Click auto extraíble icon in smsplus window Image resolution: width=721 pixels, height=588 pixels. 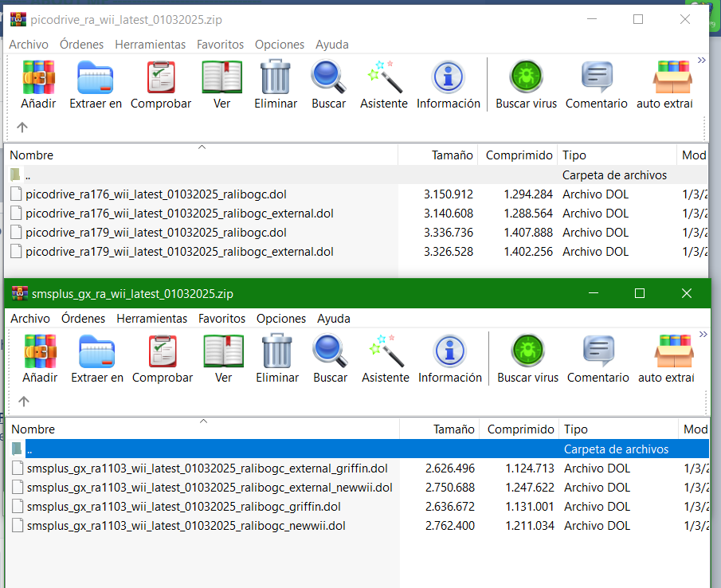[674, 351]
